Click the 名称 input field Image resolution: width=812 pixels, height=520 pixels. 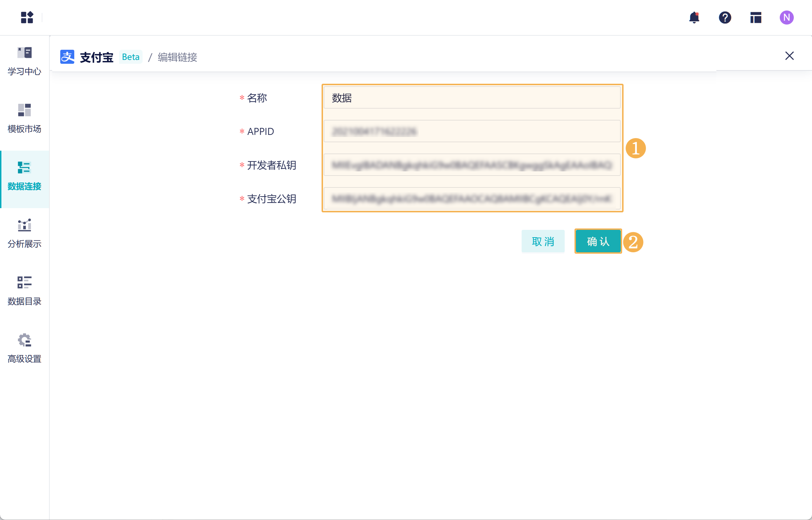coord(472,98)
